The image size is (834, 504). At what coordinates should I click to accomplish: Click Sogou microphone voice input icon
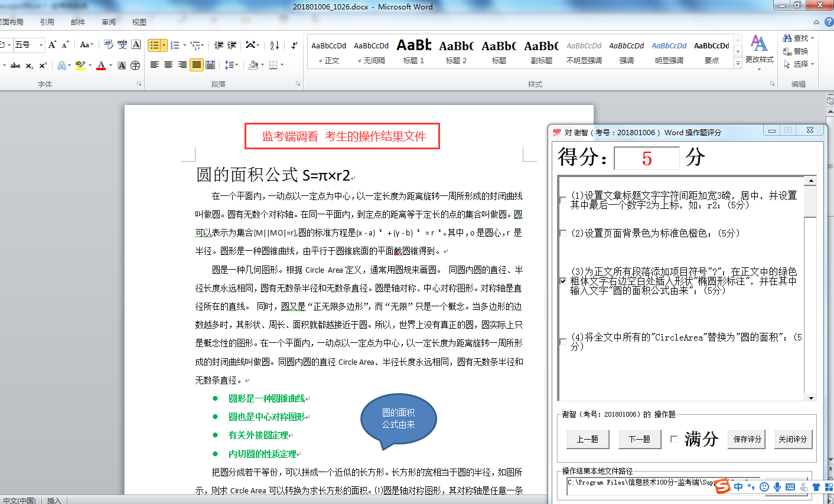(777, 487)
